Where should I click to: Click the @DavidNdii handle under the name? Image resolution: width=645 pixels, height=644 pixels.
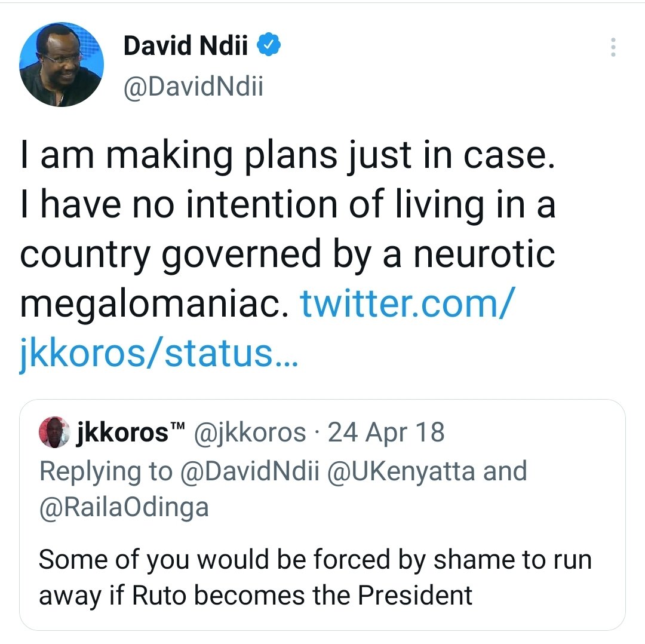(x=193, y=87)
